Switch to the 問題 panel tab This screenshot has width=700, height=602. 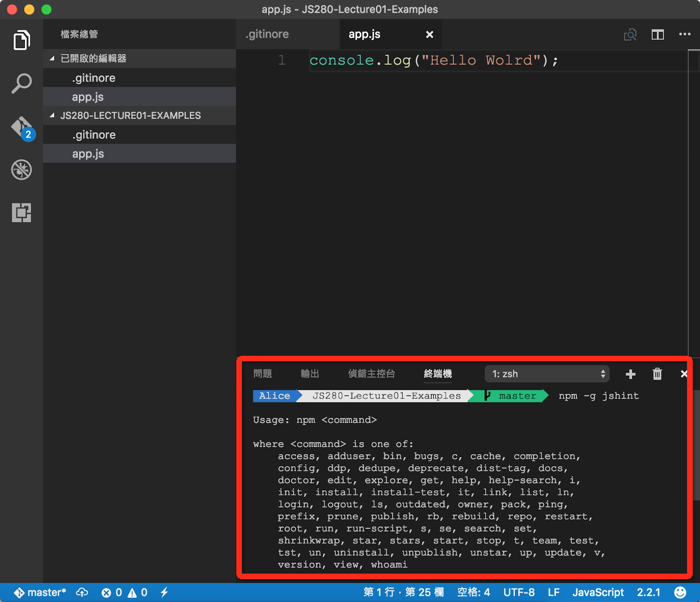262,374
